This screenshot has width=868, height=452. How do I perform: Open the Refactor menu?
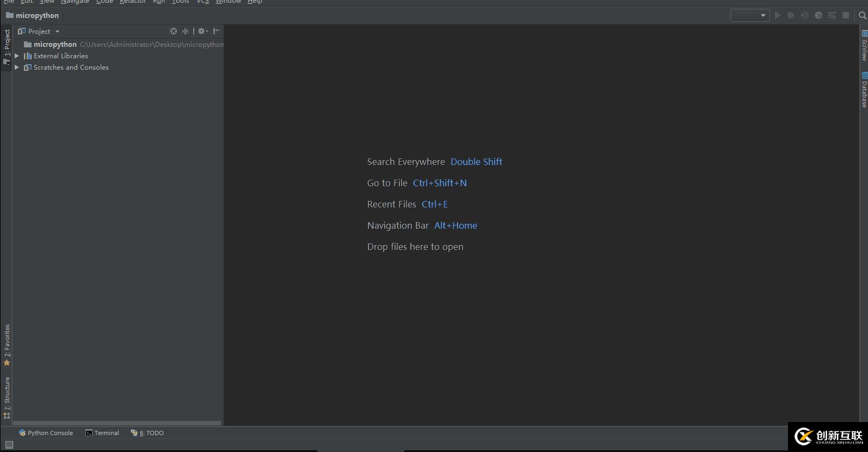pos(133,2)
